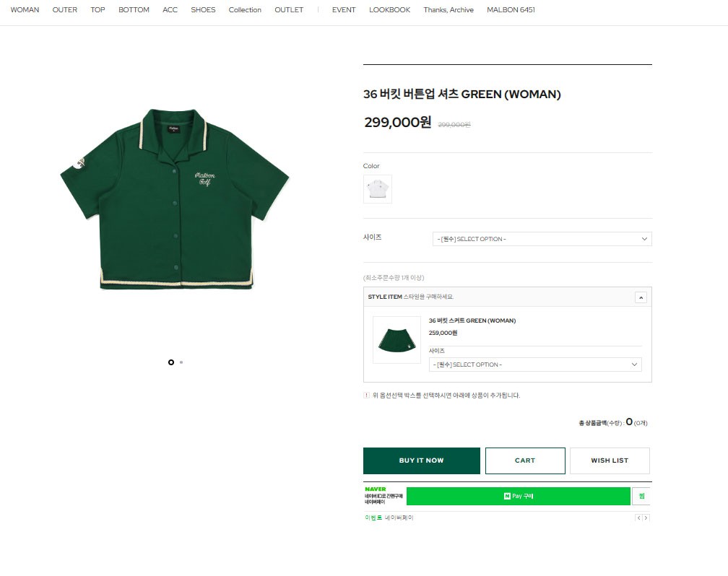Viewport: 728px width, 576px height.
Task: Open the shirt size SELECT OPTION dropdown
Action: (542, 239)
